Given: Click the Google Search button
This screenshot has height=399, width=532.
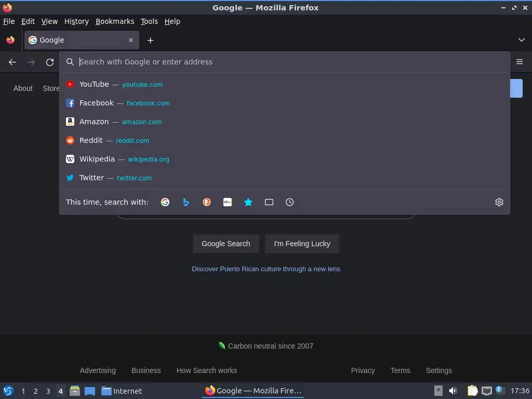Looking at the screenshot, I should point(226,244).
